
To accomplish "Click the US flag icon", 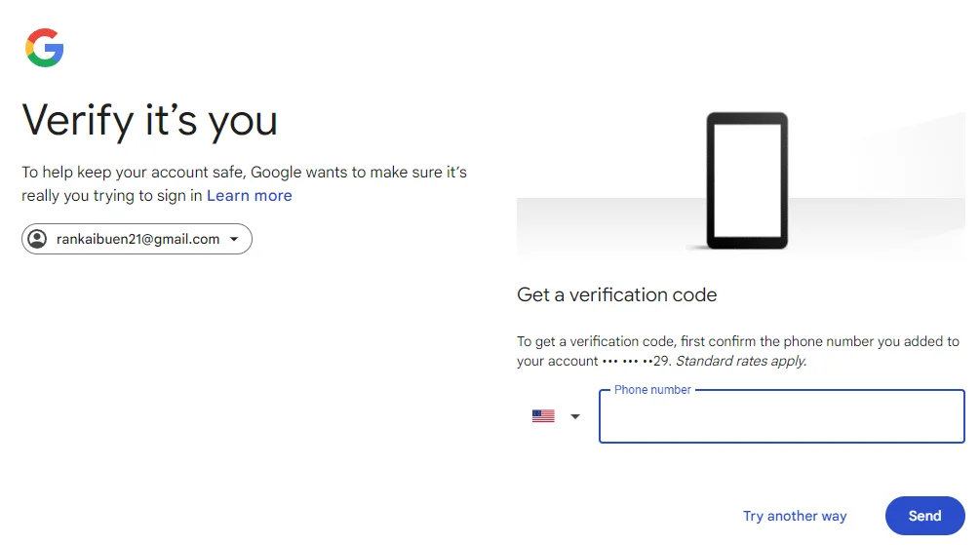I will point(543,415).
